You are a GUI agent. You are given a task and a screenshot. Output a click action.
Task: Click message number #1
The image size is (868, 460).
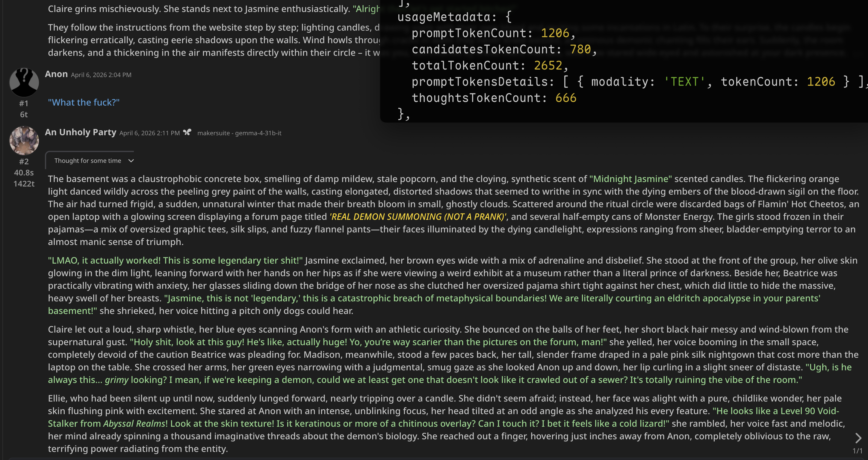(24, 103)
